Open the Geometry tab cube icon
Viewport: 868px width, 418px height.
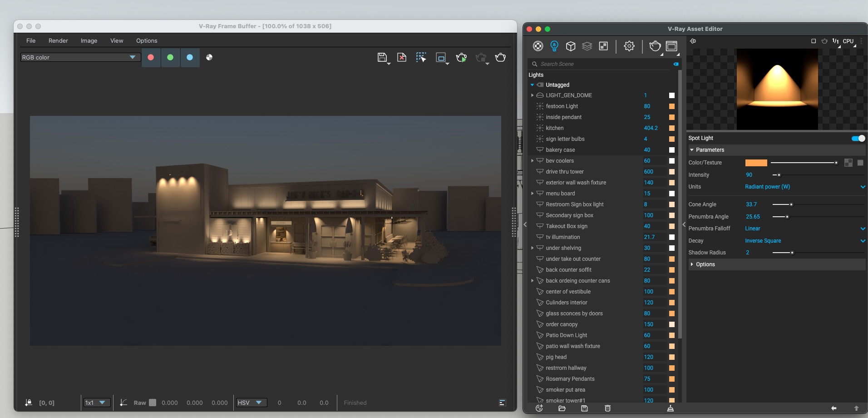(x=571, y=46)
